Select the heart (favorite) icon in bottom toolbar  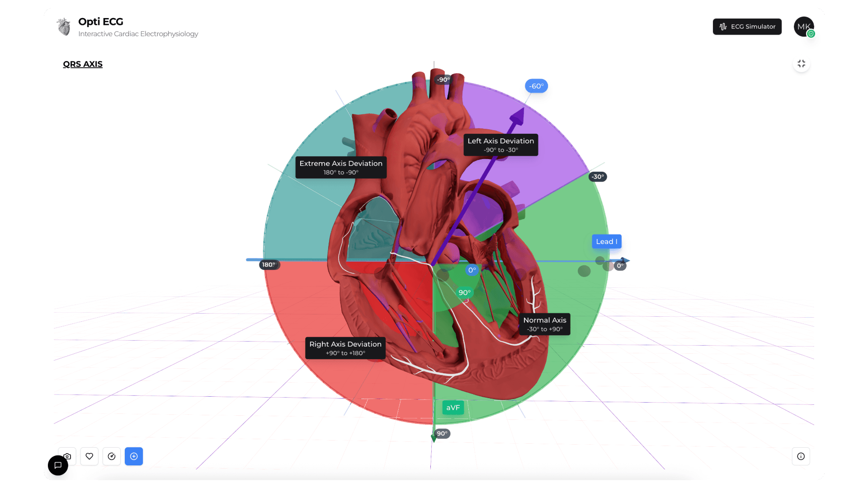[89, 456]
